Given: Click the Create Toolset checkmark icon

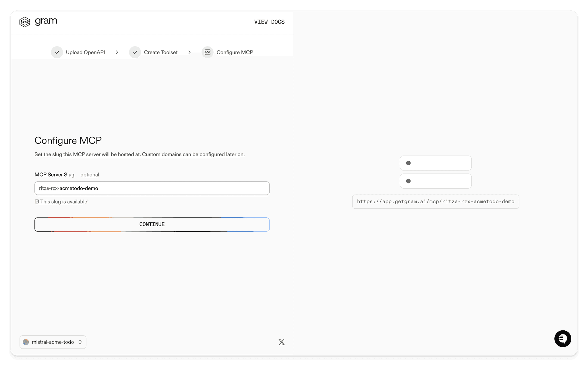Looking at the screenshot, I should [x=135, y=52].
